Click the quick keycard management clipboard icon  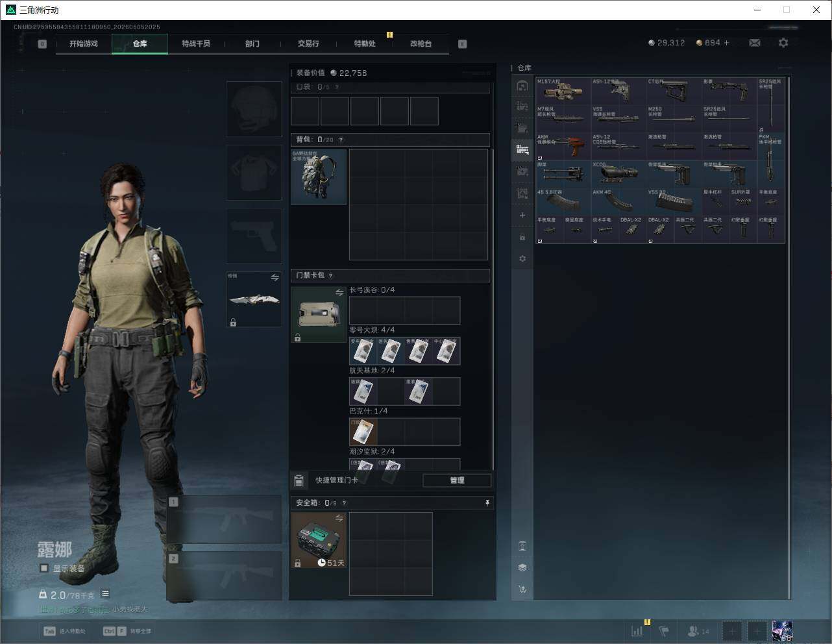[299, 480]
